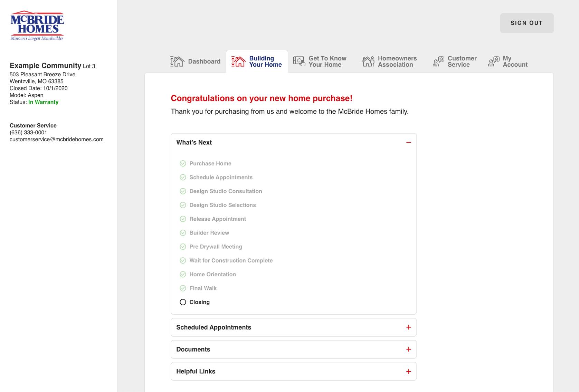The width and height of the screenshot is (579, 392).
Task: Open the Homeowners Association tab
Action: (397, 61)
